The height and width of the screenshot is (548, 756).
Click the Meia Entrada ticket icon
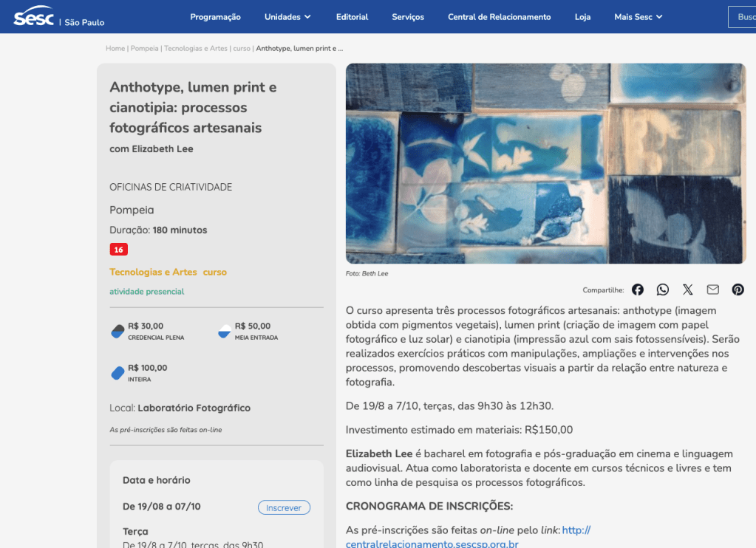point(225,331)
